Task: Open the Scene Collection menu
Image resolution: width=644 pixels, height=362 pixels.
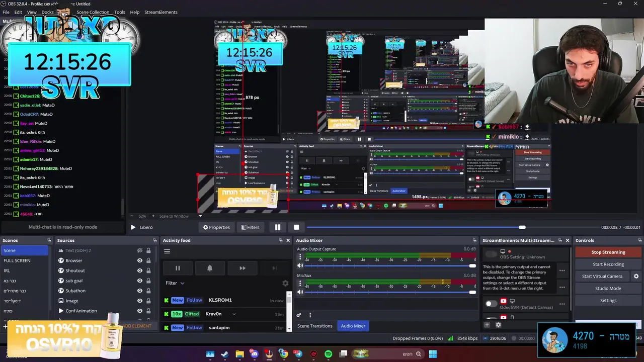Action: click(93, 12)
